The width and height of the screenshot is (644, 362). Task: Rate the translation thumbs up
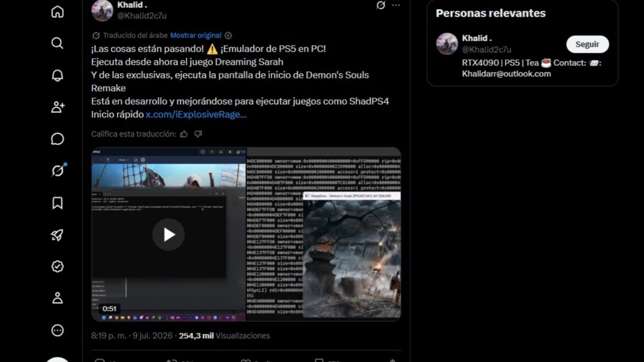pyautogui.click(x=184, y=134)
